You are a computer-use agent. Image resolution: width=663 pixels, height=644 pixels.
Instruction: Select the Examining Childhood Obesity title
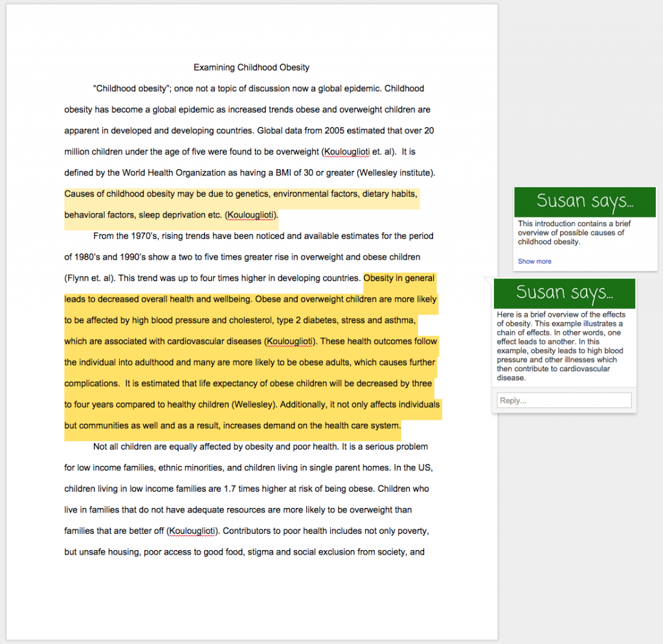point(251,67)
